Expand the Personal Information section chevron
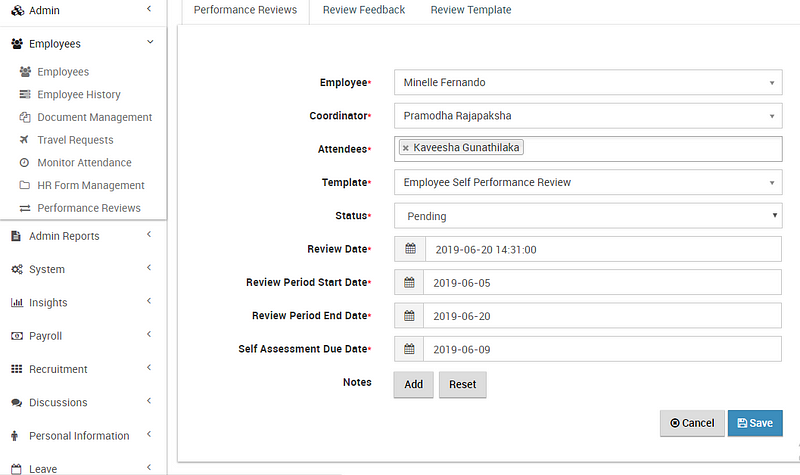This screenshot has height=475, width=800. [x=149, y=434]
